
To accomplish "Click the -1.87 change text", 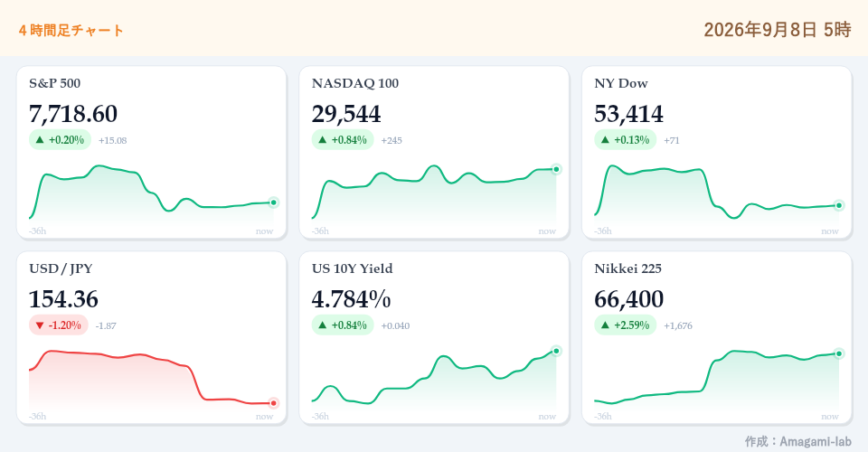I will pyautogui.click(x=106, y=325).
